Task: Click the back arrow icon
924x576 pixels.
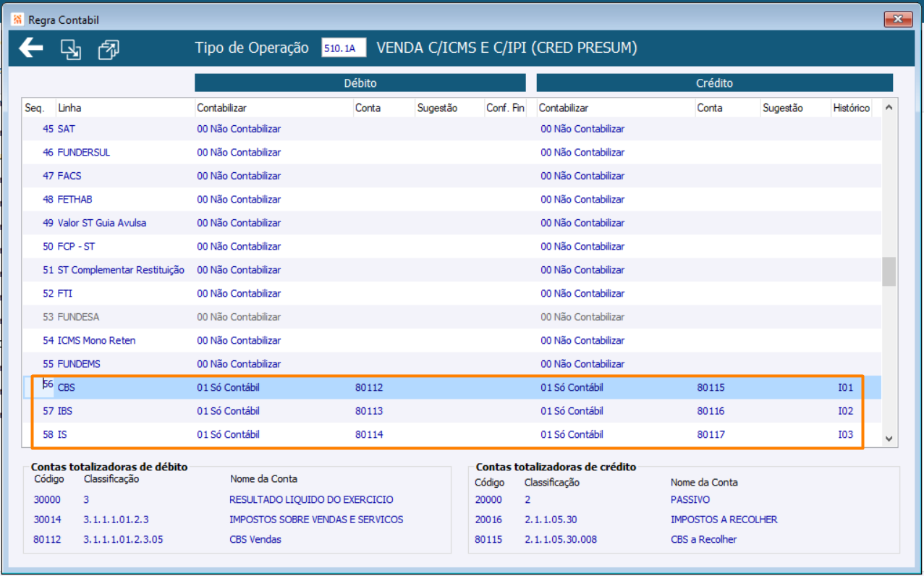Action: point(31,48)
